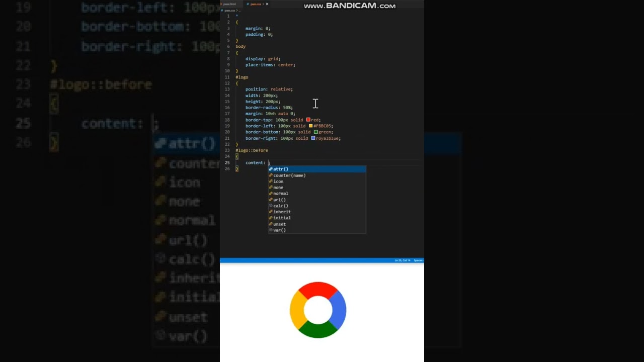
Task: Pick unset from the suggestions
Action: point(317,224)
